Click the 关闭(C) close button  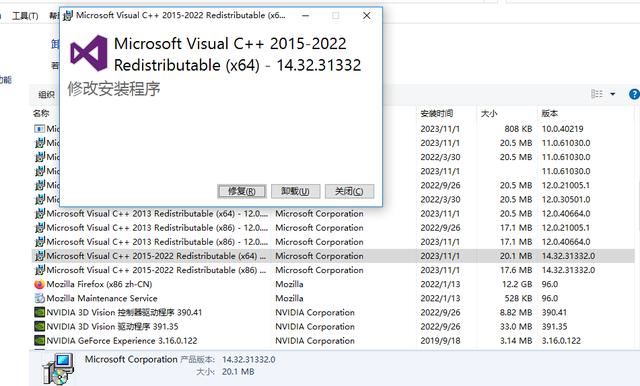click(349, 191)
